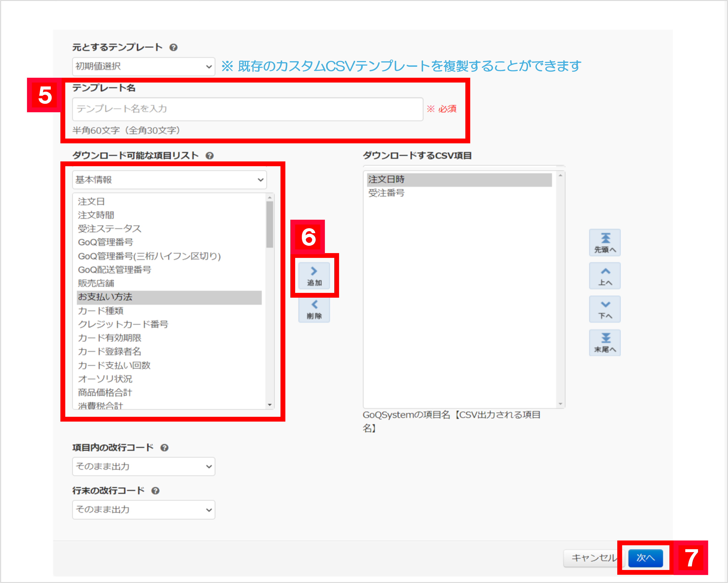Move item up with 上へ button
Screen dimensions: 728x583
point(605,276)
